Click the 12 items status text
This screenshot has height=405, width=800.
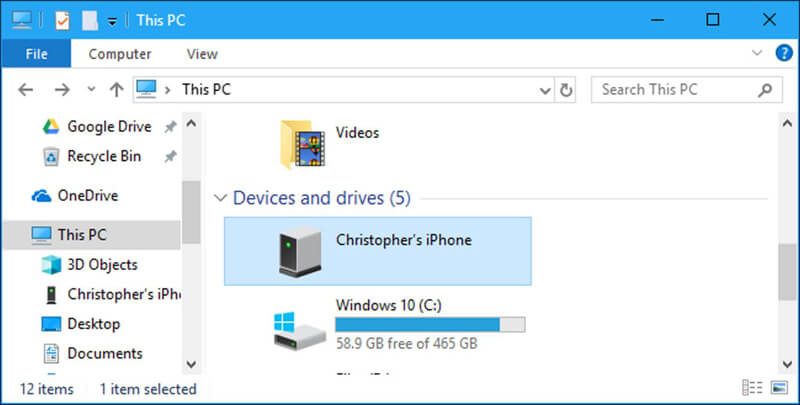[46, 389]
